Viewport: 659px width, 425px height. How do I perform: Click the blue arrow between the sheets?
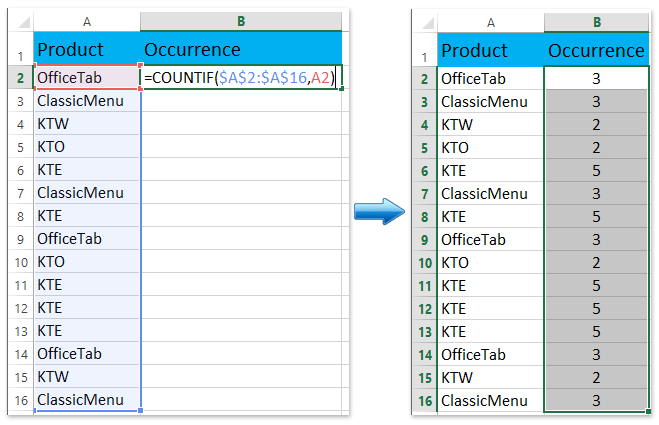[x=379, y=211]
